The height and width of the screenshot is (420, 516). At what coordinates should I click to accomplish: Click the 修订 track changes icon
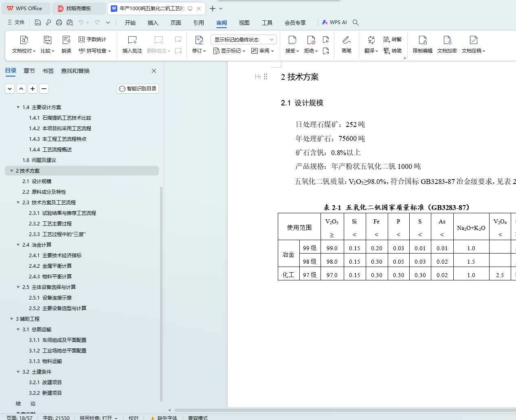[199, 40]
